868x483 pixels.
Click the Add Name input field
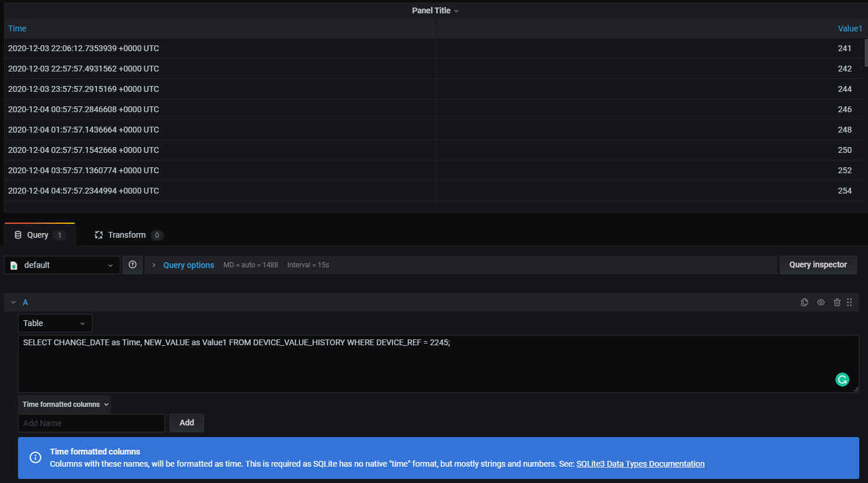(91, 423)
